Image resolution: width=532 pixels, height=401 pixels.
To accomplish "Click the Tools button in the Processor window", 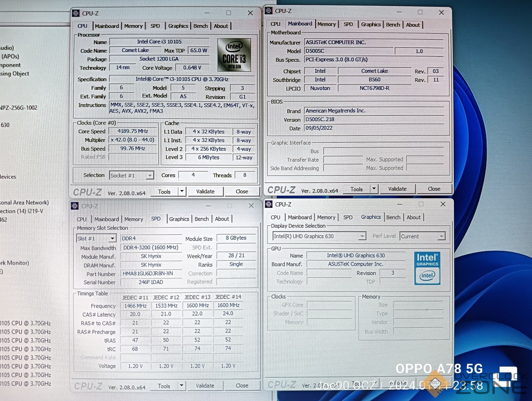I will (164, 191).
